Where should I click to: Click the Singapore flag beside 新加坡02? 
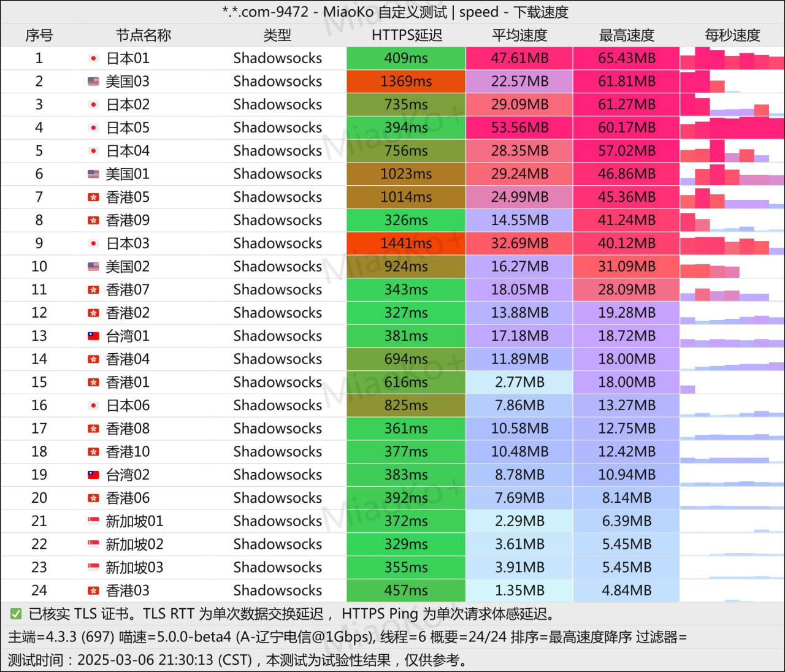click(x=93, y=544)
